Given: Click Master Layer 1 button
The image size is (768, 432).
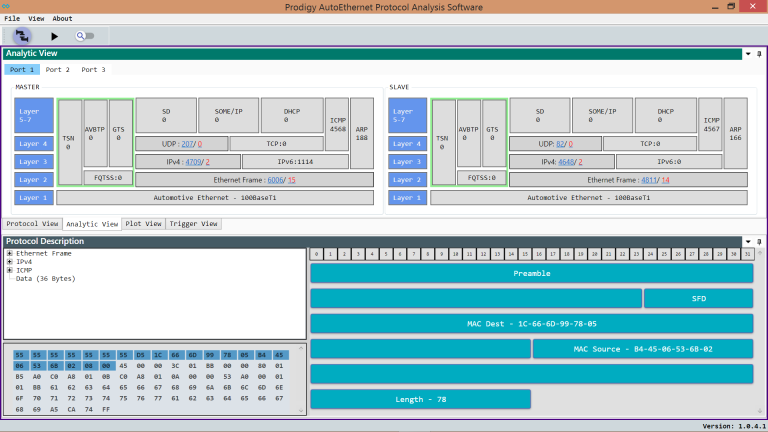Looking at the screenshot, I should [x=34, y=198].
